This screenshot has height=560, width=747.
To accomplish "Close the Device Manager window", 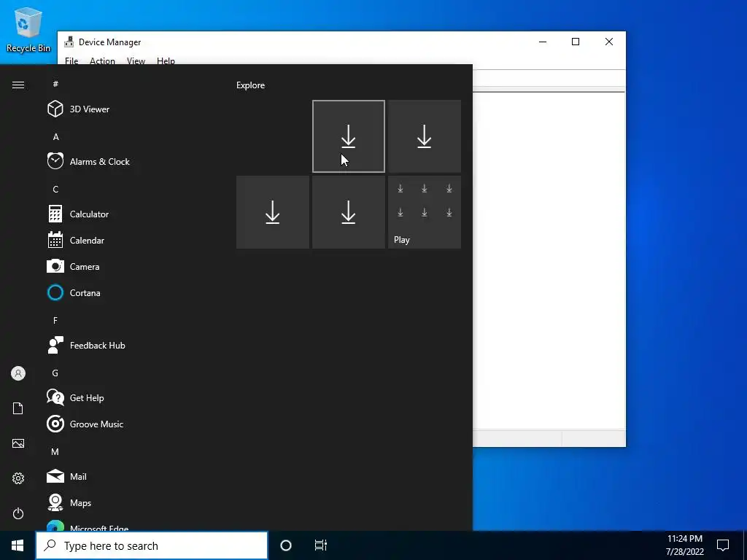I will [x=609, y=42].
